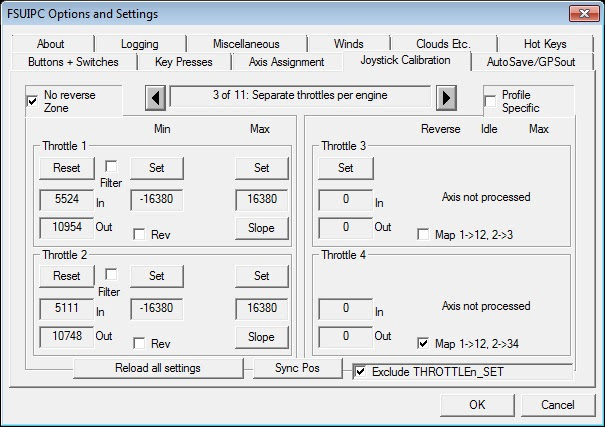This screenshot has width=605, height=427.
Task: Click Throttle 4 'Axis not processed' text
Action: tap(486, 306)
